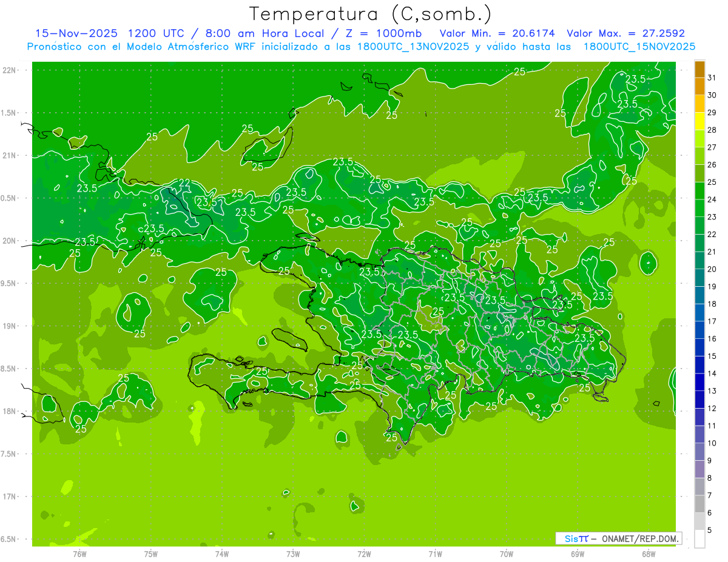The width and height of the screenshot is (728, 562).
Task: Click the "19N" latitude axis label
Action: pos(9,326)
